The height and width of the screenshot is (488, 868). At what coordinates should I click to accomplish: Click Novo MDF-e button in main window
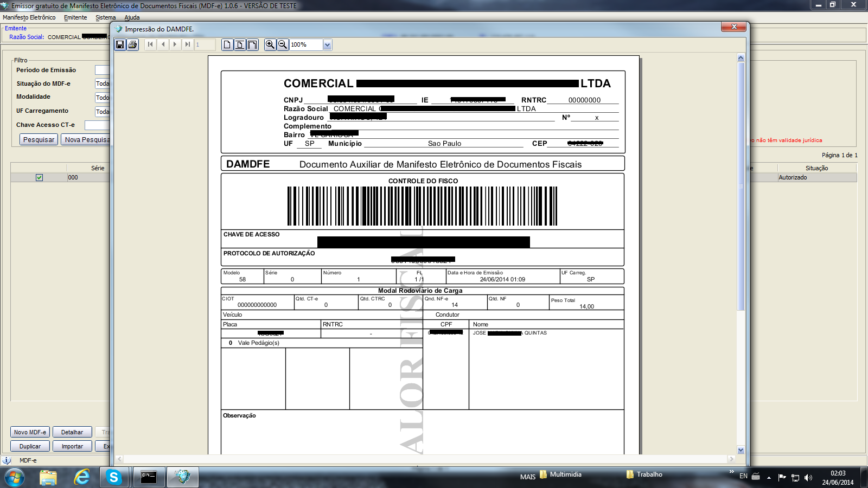tap(30, 432)
